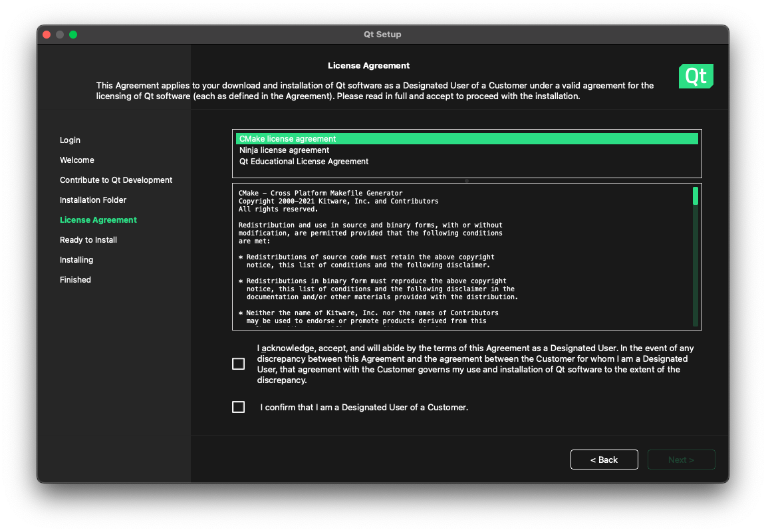The height and width of the screenshot is (532, 766).
Task: Click the Qt logo icon
Action: [x=696, y=76]
